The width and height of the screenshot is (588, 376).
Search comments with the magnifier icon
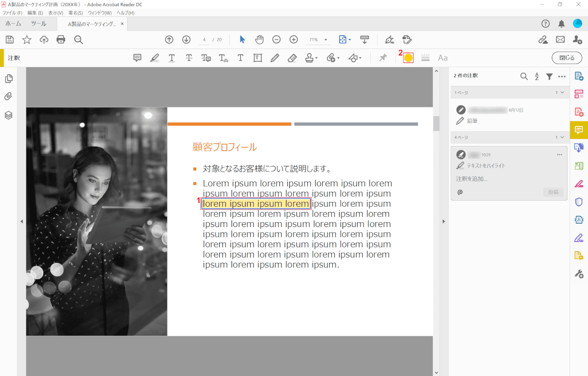click(x=524, y=76)
